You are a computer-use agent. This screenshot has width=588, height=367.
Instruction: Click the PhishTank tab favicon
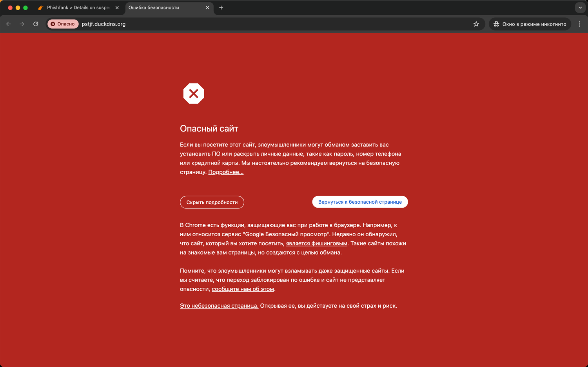[40, 7]
